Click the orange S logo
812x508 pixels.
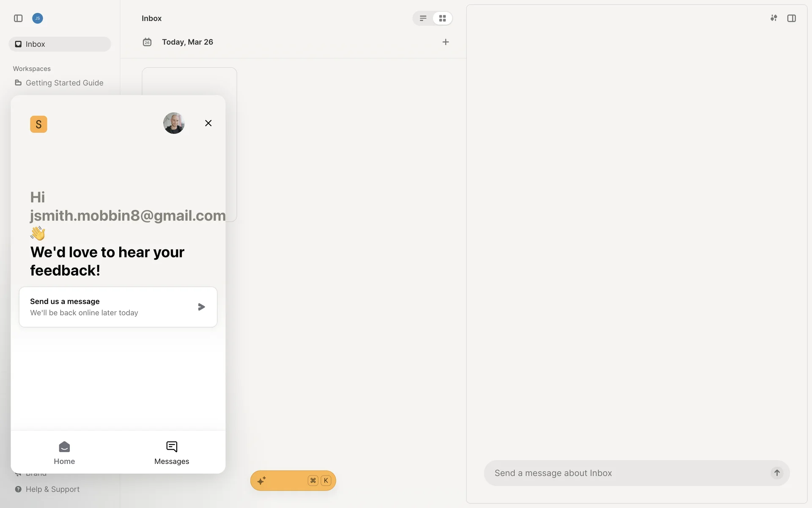(38, 124)
